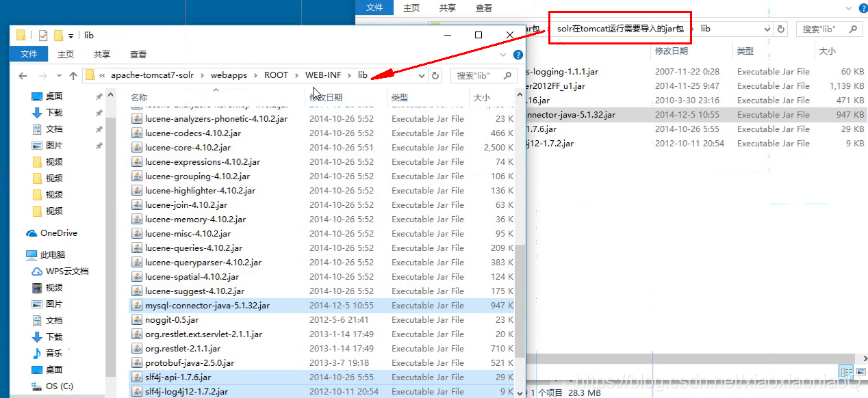The width and height of the screenshot is (868, 398).
Task: Sort by 修改日期 column in back window
Action: [672, 51]
